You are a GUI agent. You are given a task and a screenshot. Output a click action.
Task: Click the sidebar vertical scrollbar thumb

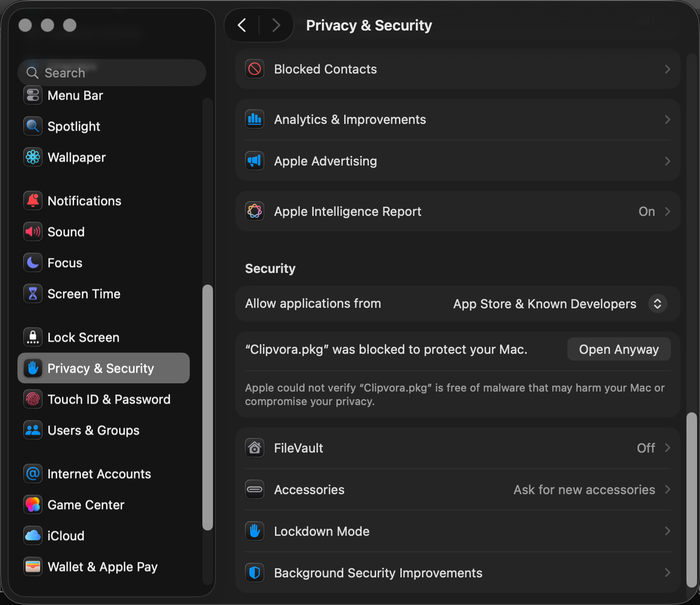pyautogui.click(x=208, y=408)
